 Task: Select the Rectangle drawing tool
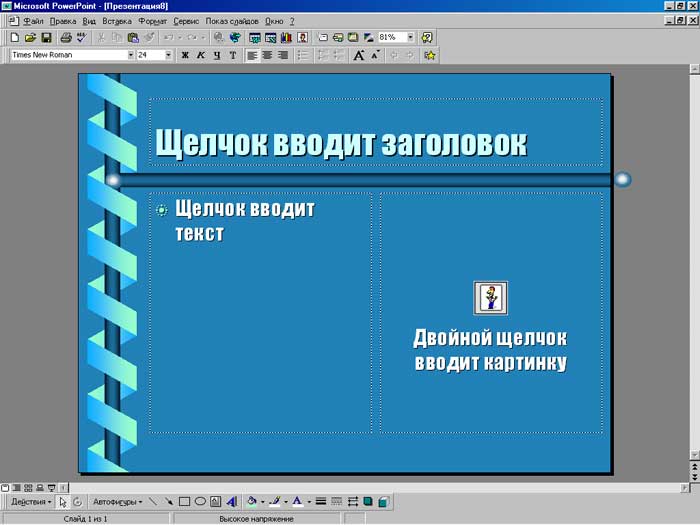(184, 502)
